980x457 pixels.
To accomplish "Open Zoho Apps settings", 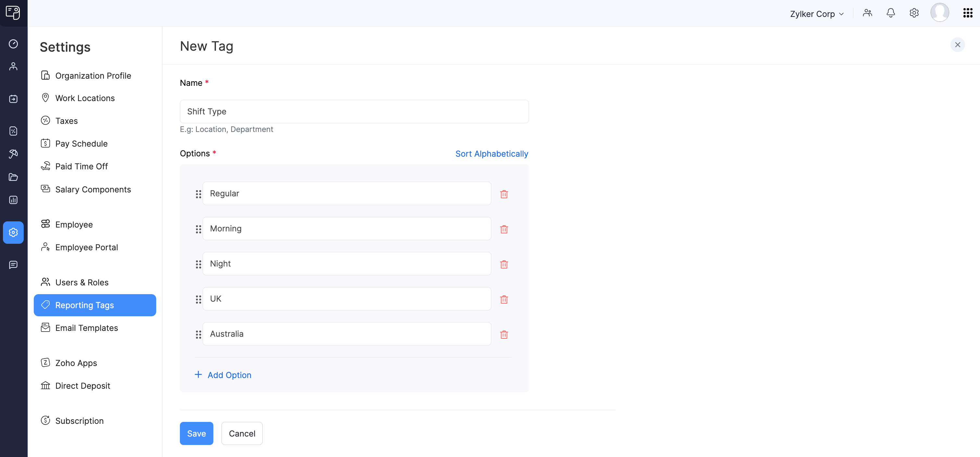I will (95, 363).
